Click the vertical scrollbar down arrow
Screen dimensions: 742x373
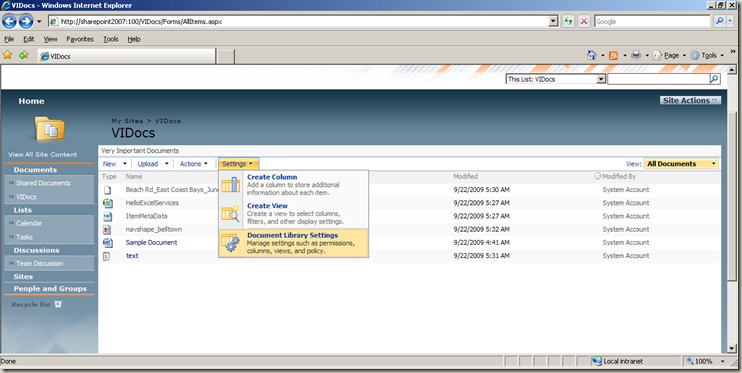point(732,349)
